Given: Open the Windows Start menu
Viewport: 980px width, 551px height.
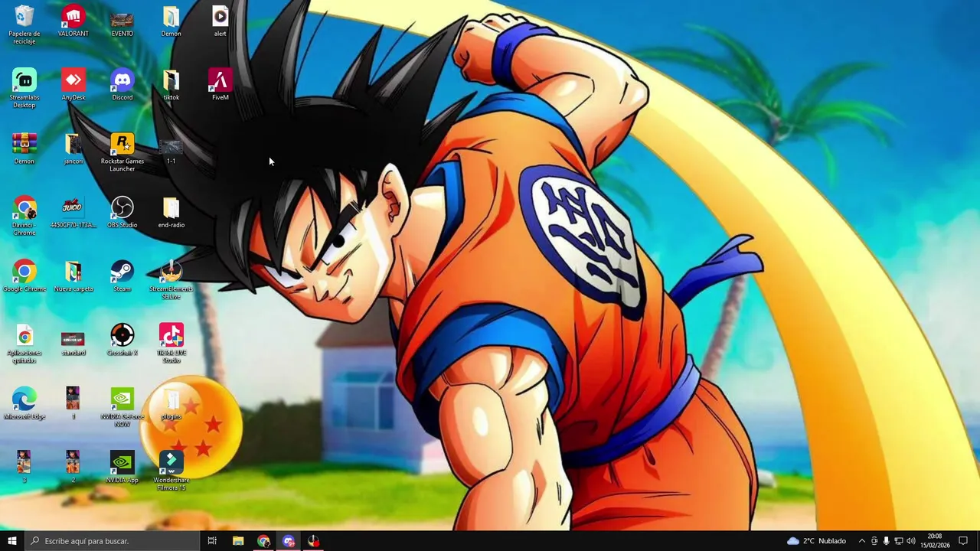Looking at the screenshot, I should click(11, 541).
